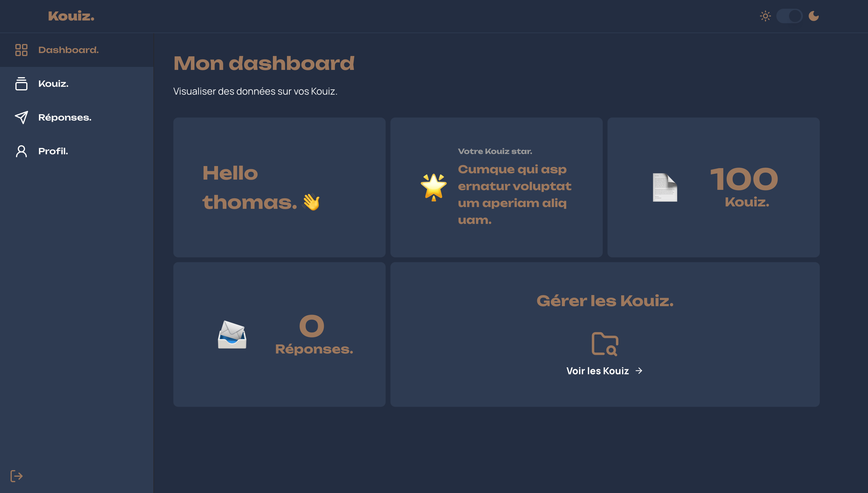The image size is (868, 493).
Task: Select the Réponses paper plane icon
Action: (x=21, y=118)
